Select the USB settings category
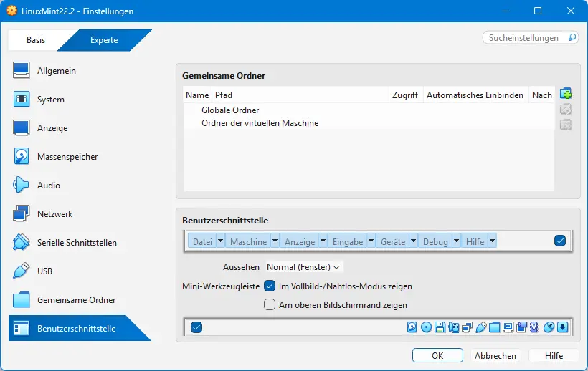Viewport: 588px width, 371px height. tap(44, 271)
